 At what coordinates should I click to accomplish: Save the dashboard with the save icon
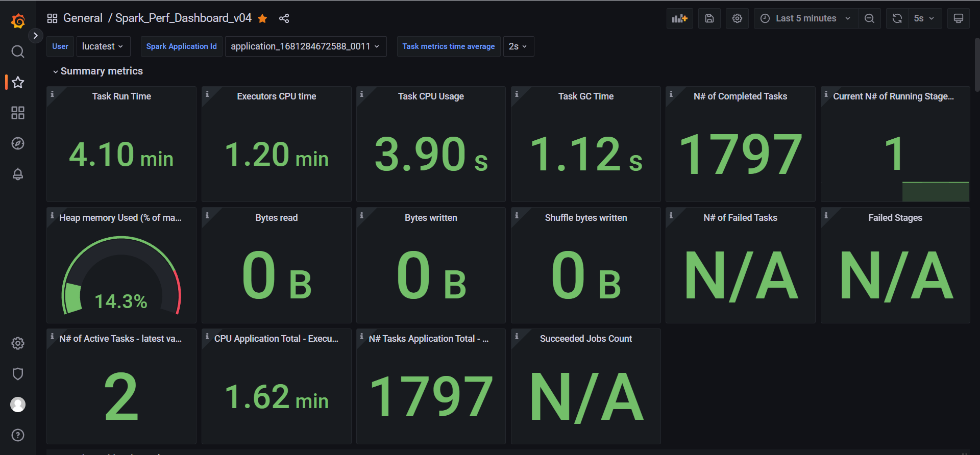709,18
